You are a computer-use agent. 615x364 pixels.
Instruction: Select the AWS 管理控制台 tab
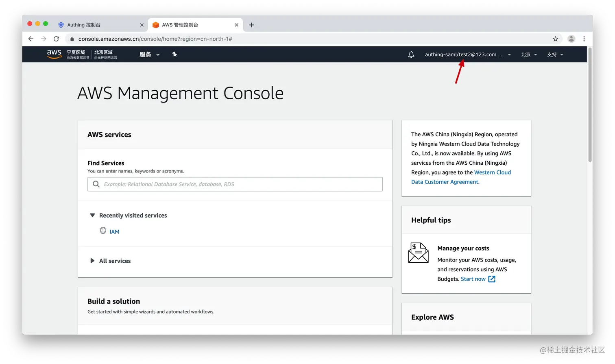pyautogui.click(x=195, y=25)
